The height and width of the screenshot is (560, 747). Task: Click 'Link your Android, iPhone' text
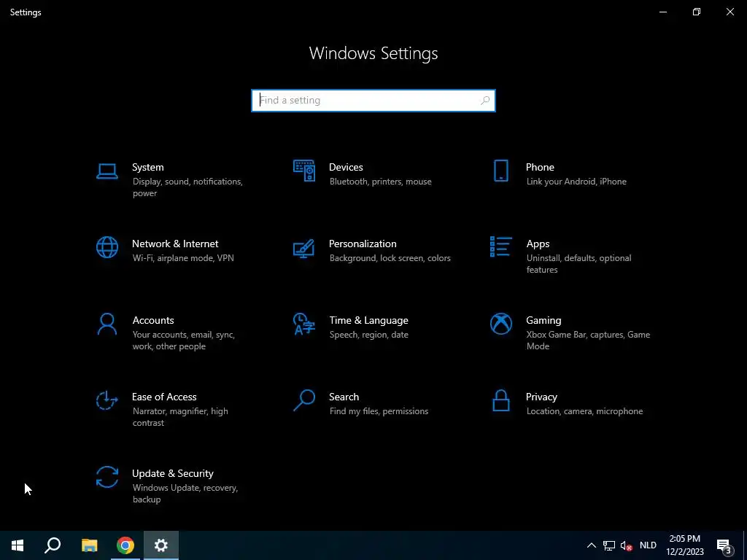[x=576, y=182]
